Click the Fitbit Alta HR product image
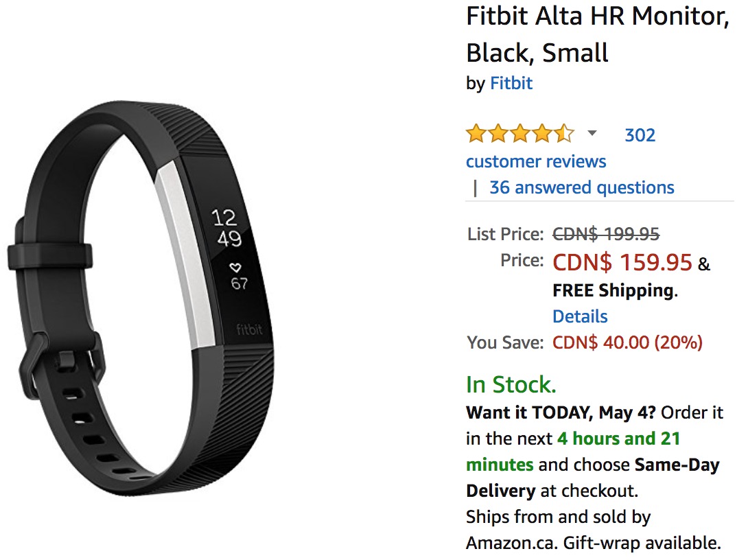The height and width of the screenshot is (560, 748). point(141,298)
